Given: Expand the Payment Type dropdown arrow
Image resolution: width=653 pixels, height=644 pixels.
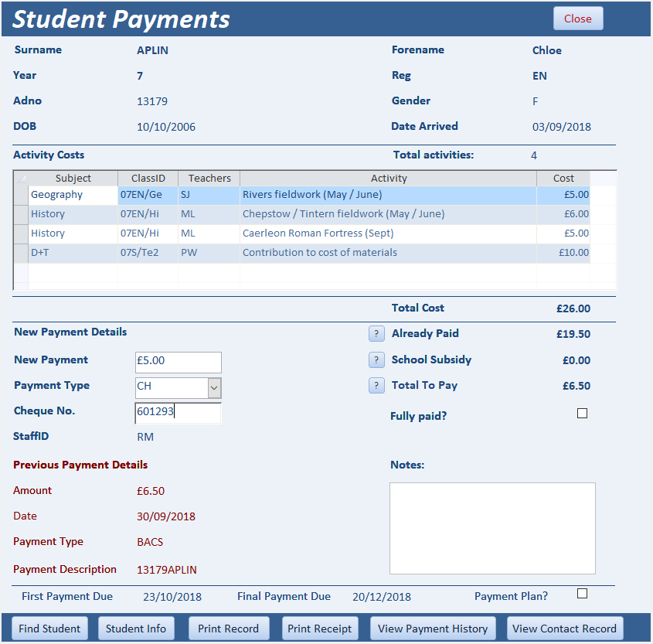Looking at the screenshot, I should 214,388.
